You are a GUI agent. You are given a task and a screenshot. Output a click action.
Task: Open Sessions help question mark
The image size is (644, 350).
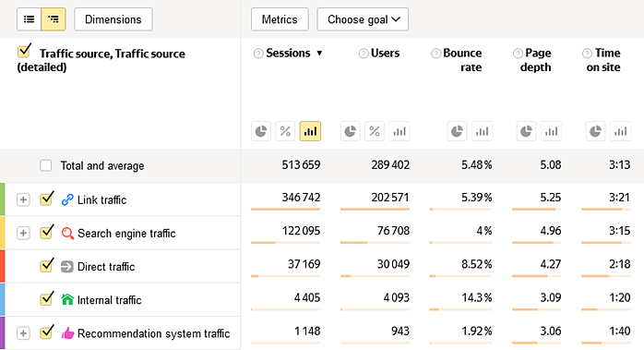point(258,54)
